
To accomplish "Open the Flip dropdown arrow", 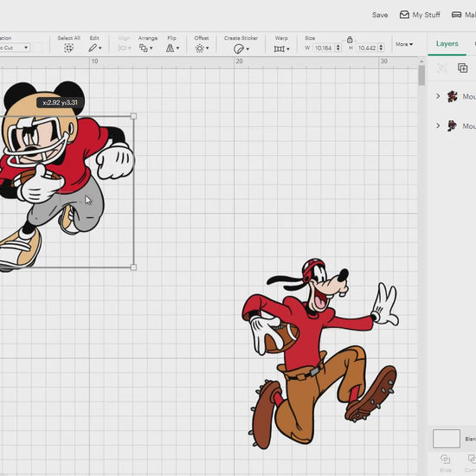I will [177, 48].
